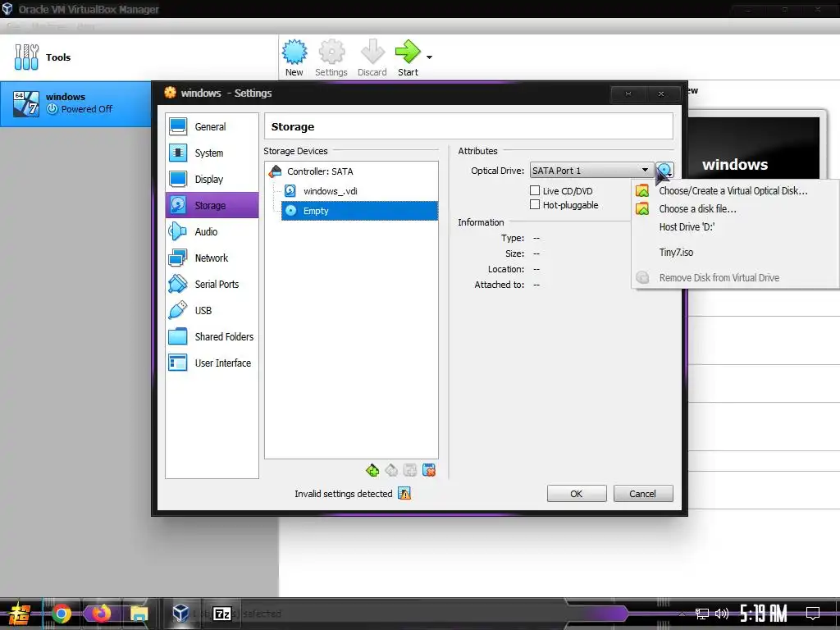Click the remove attachment icon below storage tree
The image size is (840, 630).
point(429,470)
